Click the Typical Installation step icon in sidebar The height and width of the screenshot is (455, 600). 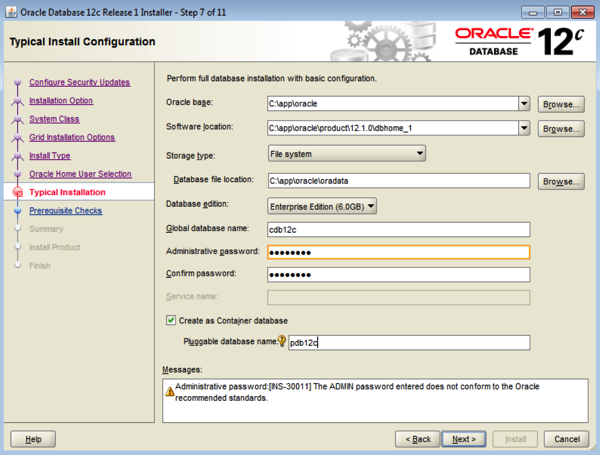click(17, 192)
